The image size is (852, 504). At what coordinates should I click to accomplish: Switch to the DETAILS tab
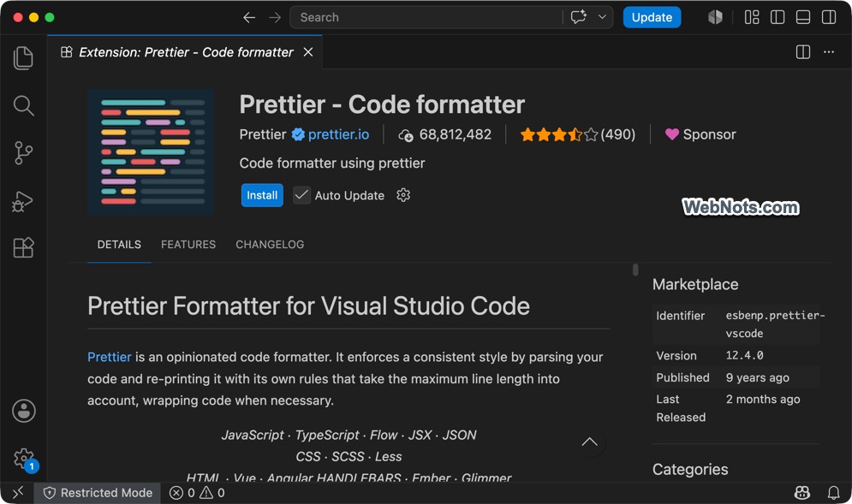(119, 245)
